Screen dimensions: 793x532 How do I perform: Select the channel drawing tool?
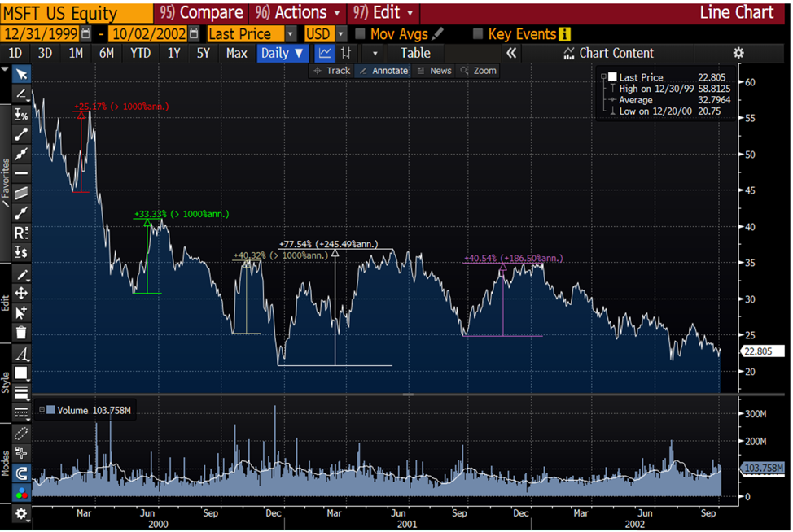21,193
